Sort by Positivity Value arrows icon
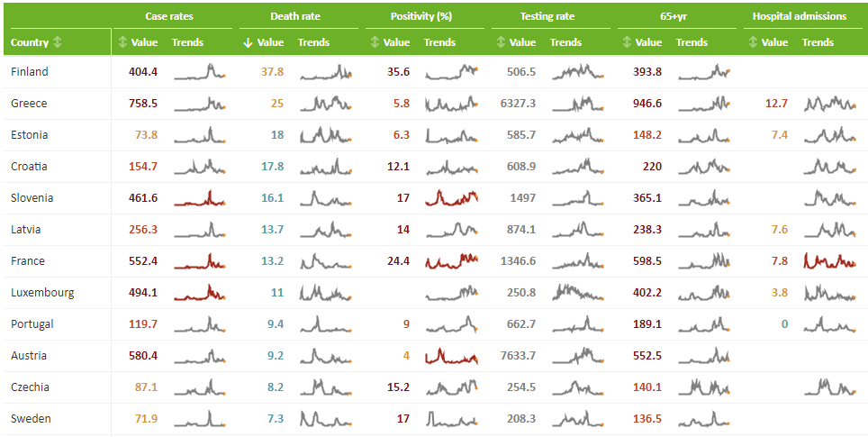The height and width of the screenshot is (437, 868). tap(375, 42)
